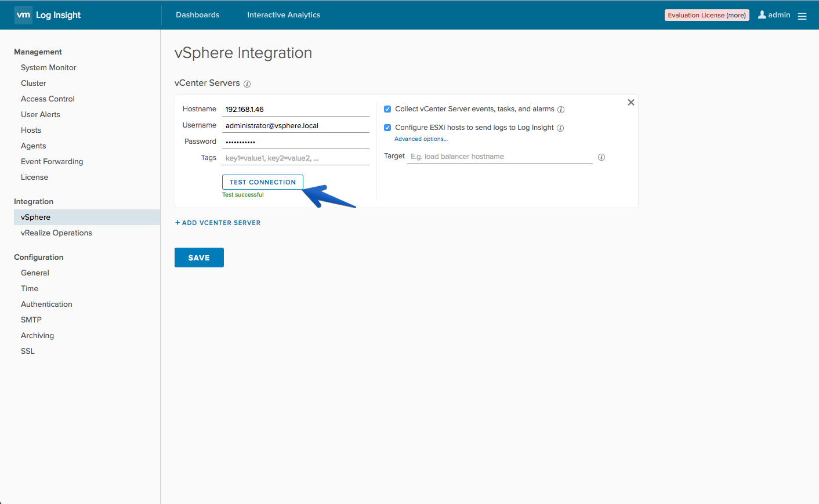Image resolution: width=819 pixels, height=504 pixels.
Task: Select Agents in sidebar
Action: pyautogui.click(x=33, y=146)
